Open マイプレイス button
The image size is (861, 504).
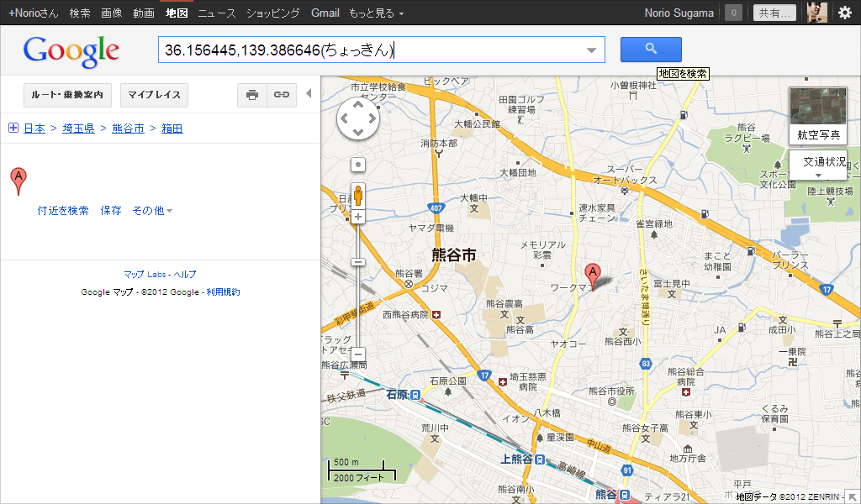(155, 95)
